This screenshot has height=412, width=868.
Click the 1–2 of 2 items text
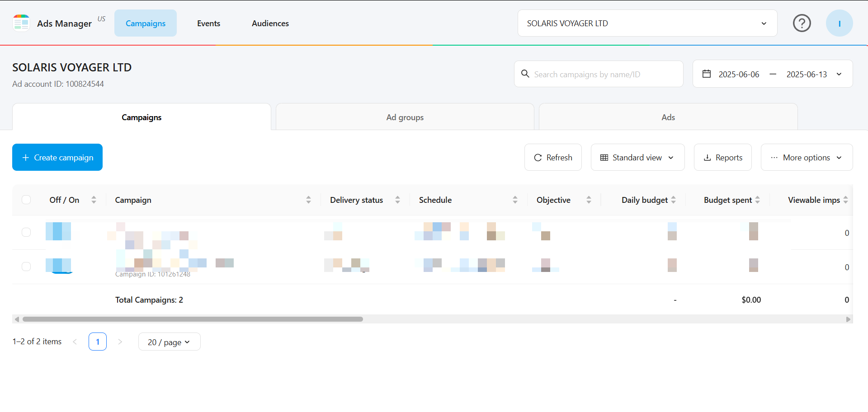37,342
